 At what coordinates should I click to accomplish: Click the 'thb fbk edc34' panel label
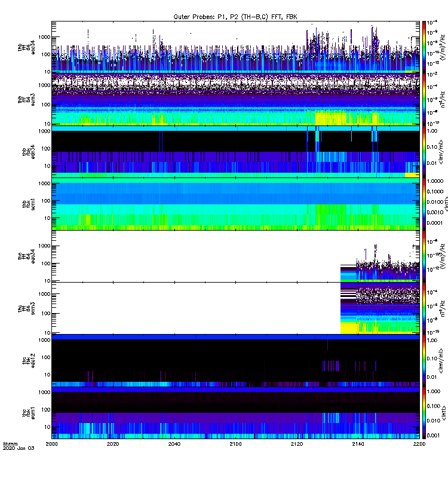[x=29, y=152]
